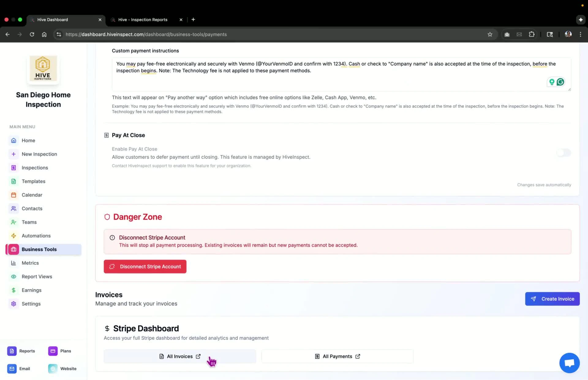This screenshot has width=588, height=380.
Task: Click the San Diego Home Inspection title
Action: click(43, 100)
